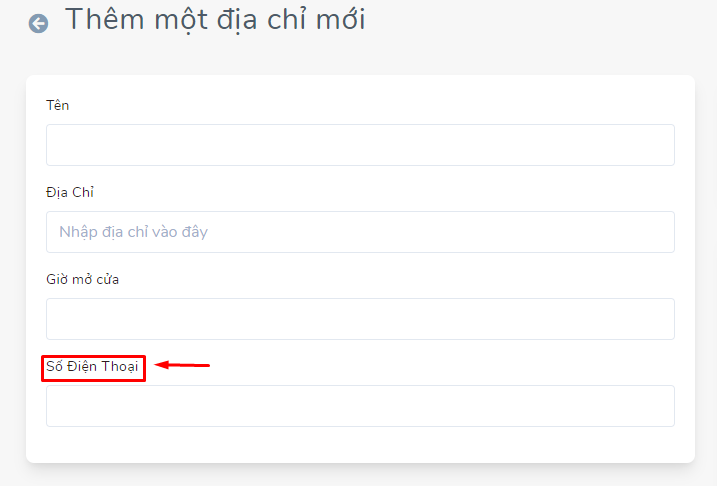Click the "Nhập địa chỉ vào đây" placeholder text

point(134,232)
